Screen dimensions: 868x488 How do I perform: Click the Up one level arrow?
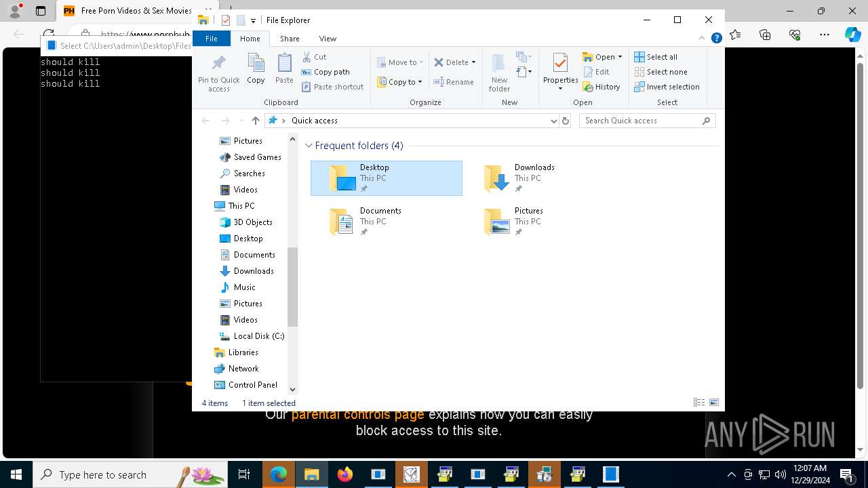pos(255,121)
